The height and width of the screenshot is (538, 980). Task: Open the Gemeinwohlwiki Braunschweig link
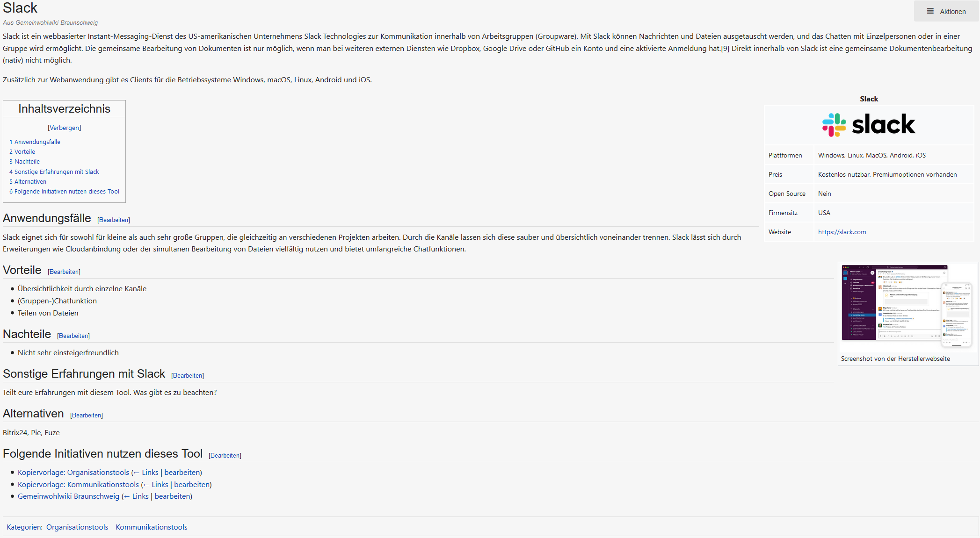click(x=68, y=496)
